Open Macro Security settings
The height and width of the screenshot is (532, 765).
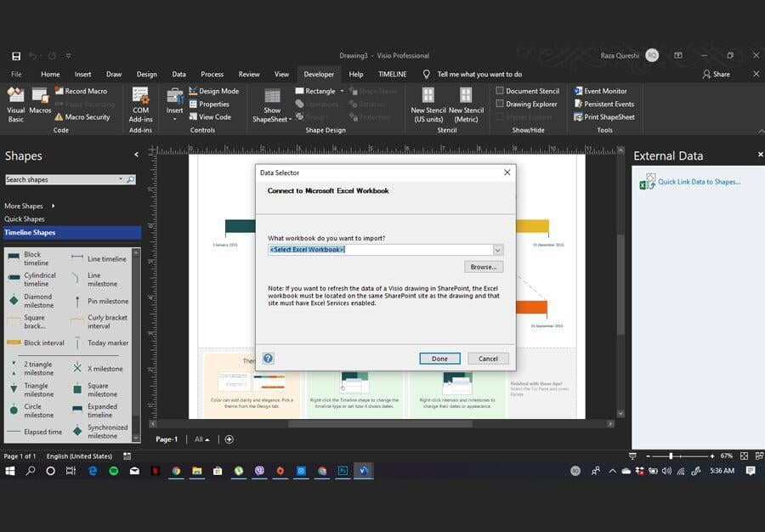tap(82, 117)
